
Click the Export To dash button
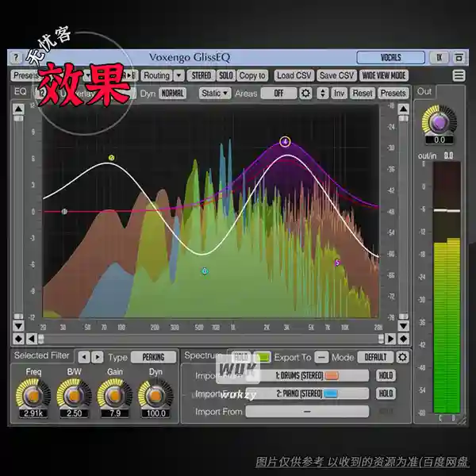tap(321, 357)
